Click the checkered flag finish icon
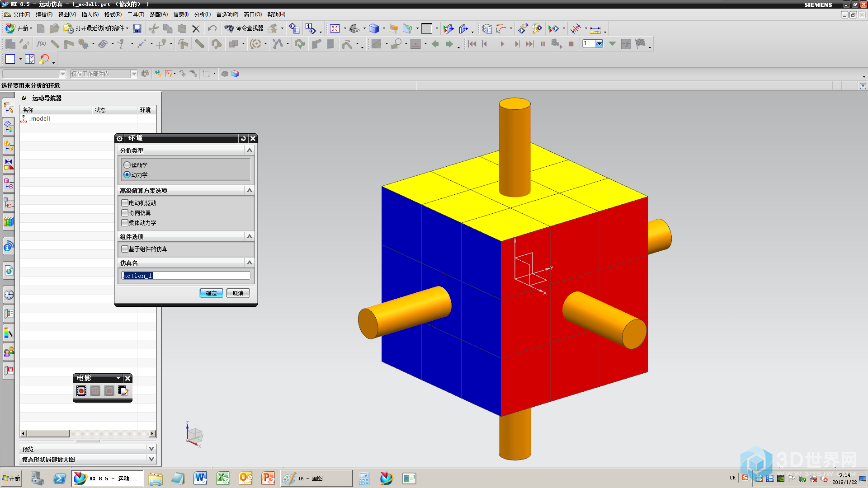 [x=640, y=44]
